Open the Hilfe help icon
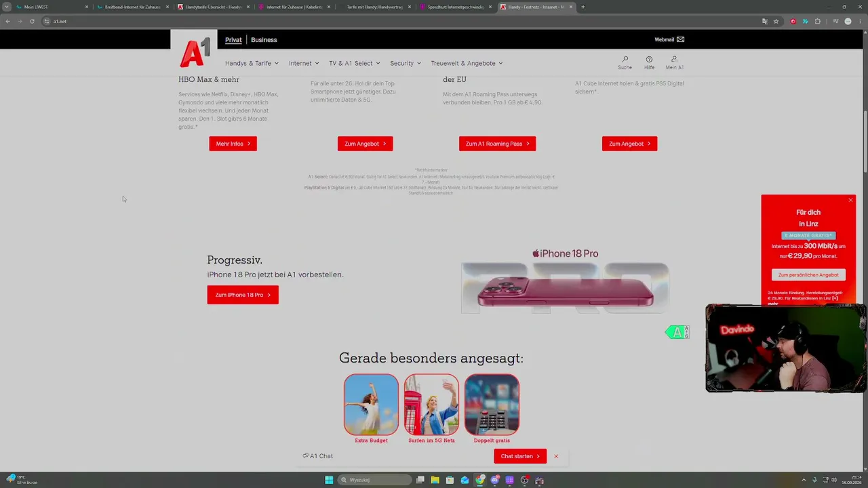868x488 pixels. tap(649, 62)
